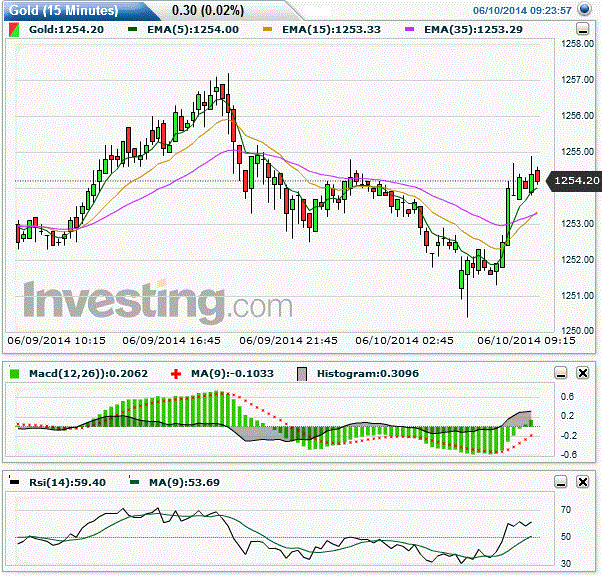This screenshot has height=576, width=602.
Task: Click the Histogram:0.3096 label
Action: point(368,374)
